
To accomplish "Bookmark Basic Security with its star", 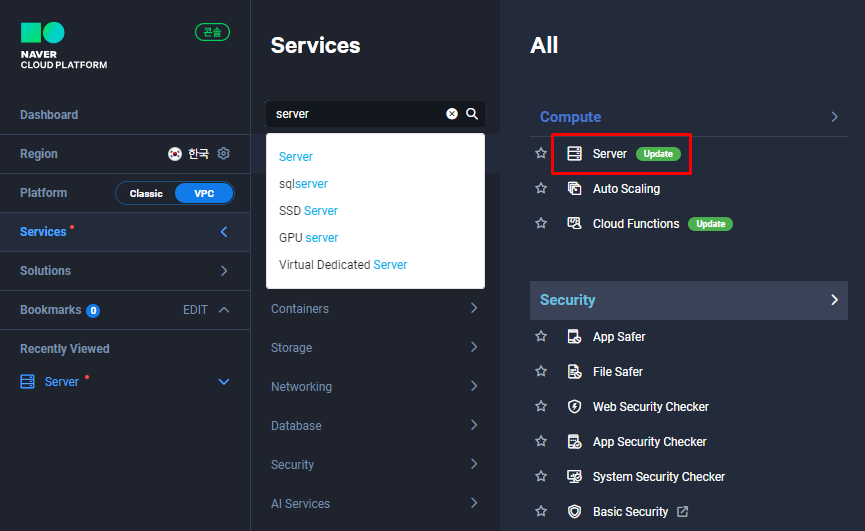I will [541, 512].
